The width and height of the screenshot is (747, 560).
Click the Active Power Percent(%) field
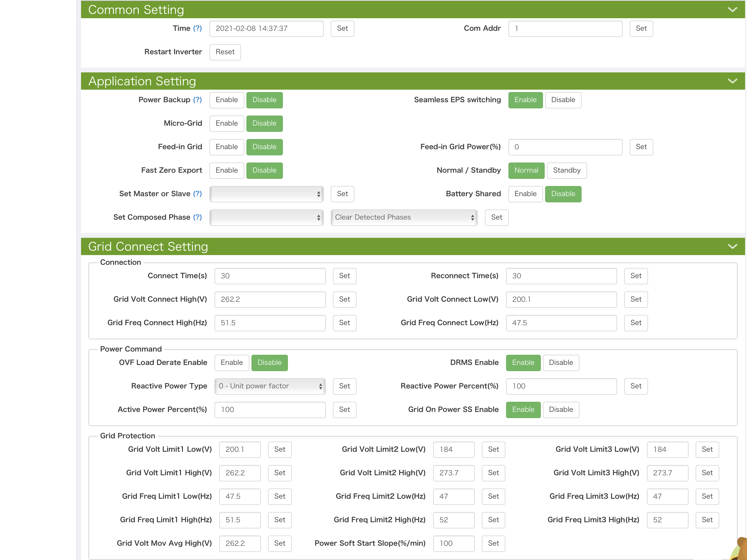tap(270, 410)
